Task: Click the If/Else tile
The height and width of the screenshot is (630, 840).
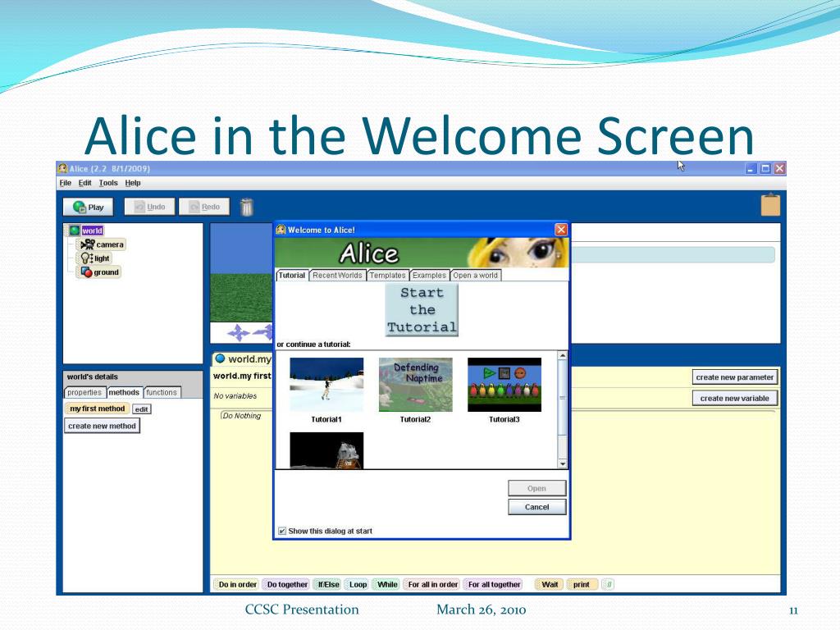Action: (x=328, y=584)
